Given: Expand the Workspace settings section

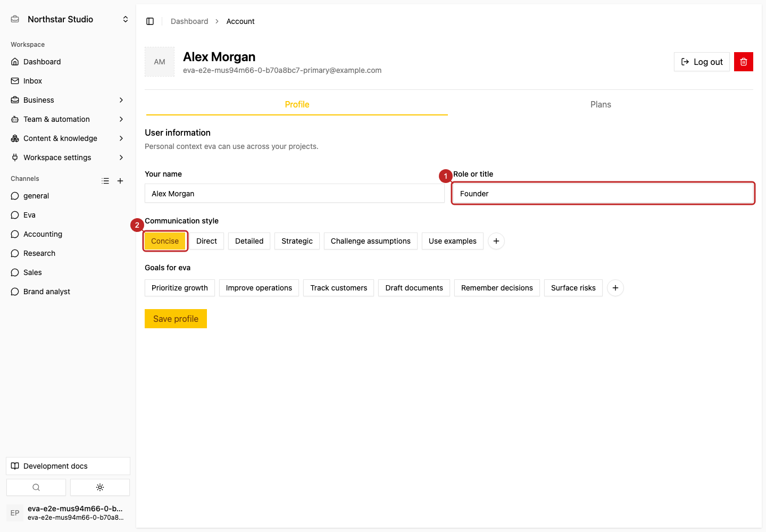Looking at the screenshot, I should (68, 157).
